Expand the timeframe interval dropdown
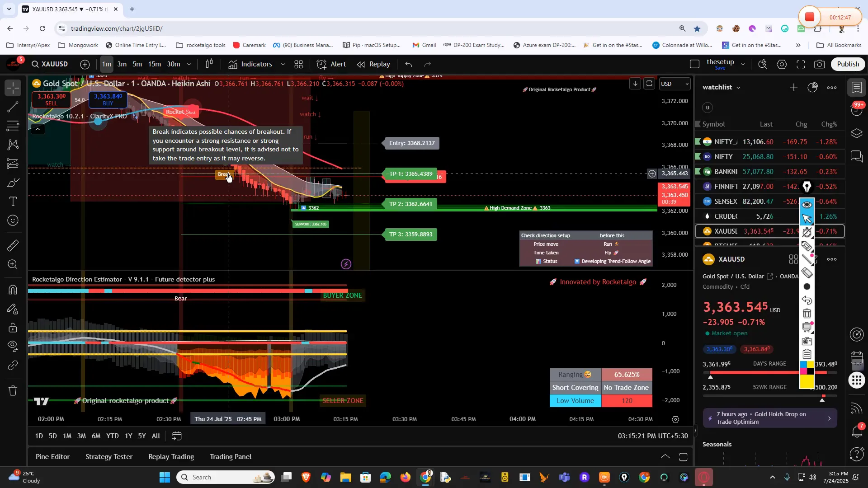The width and height of the screenshot is (868, 488). click(189, 64)
